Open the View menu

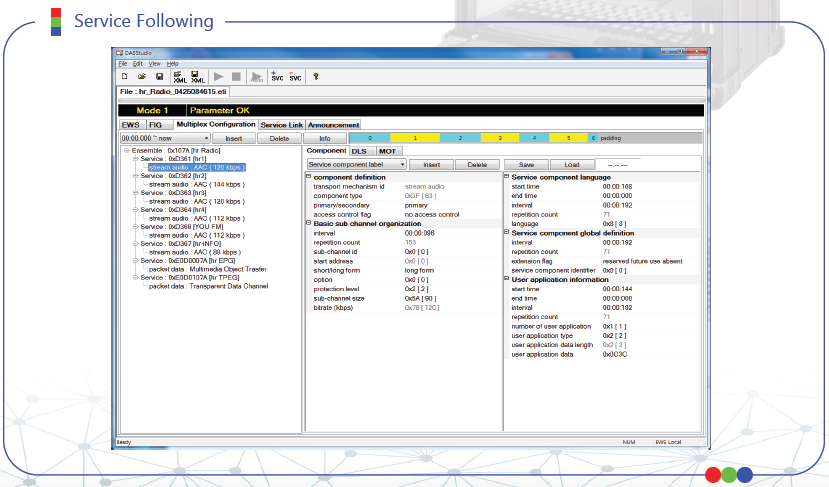155,63
